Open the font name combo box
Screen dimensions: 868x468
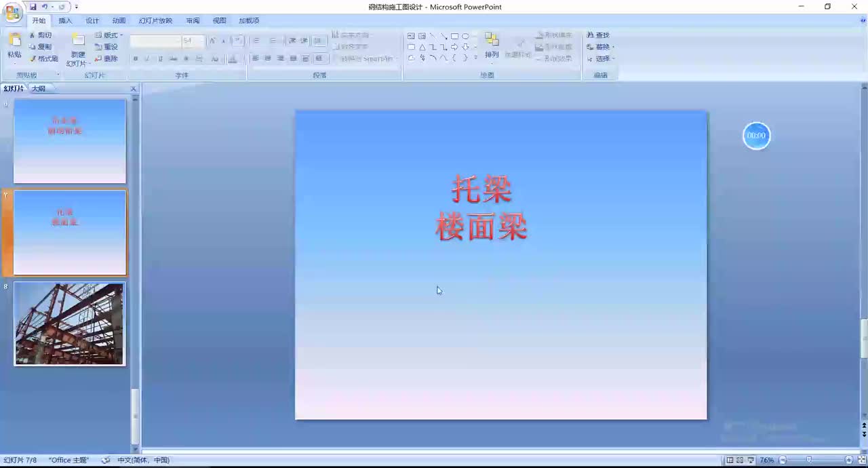[155, 41]
